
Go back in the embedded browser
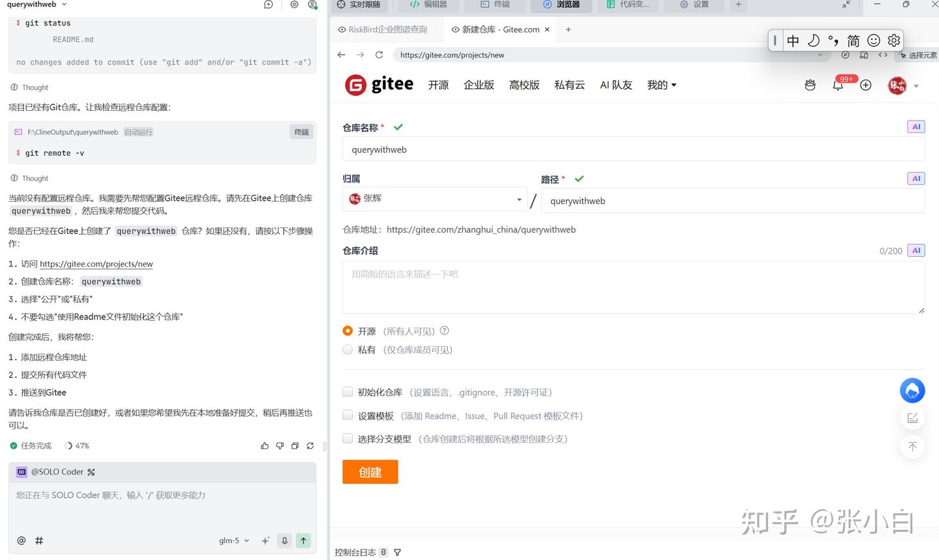click(341, 55)
